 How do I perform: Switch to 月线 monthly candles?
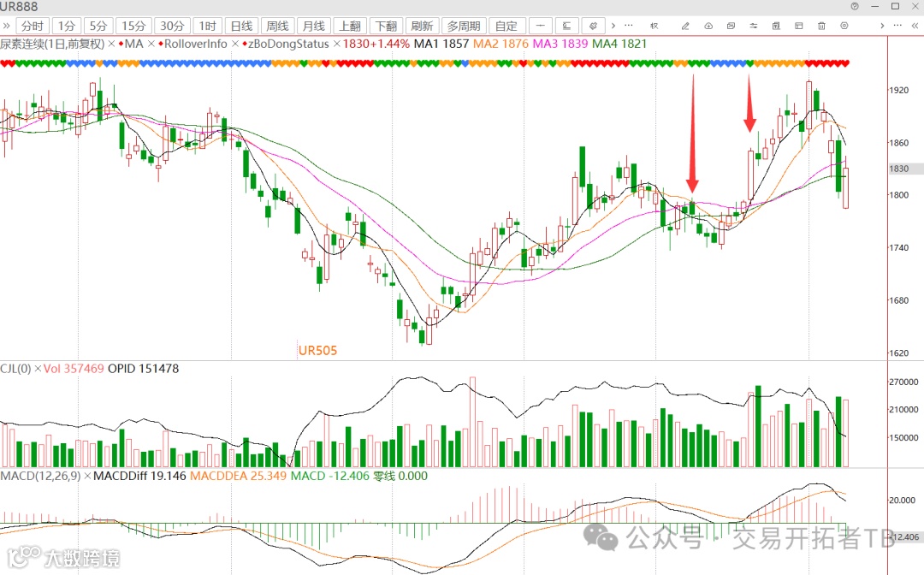[313, 26]
